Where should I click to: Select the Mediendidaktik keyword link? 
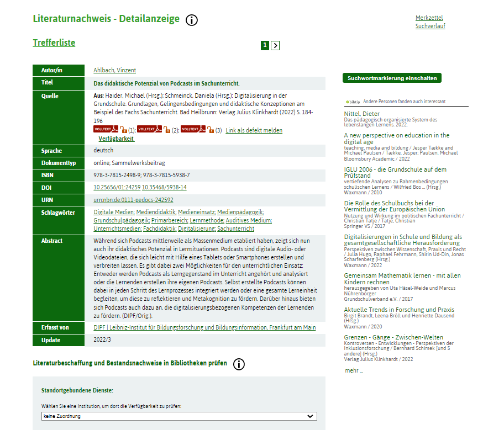pyautogui.click(x=156, y=212)
